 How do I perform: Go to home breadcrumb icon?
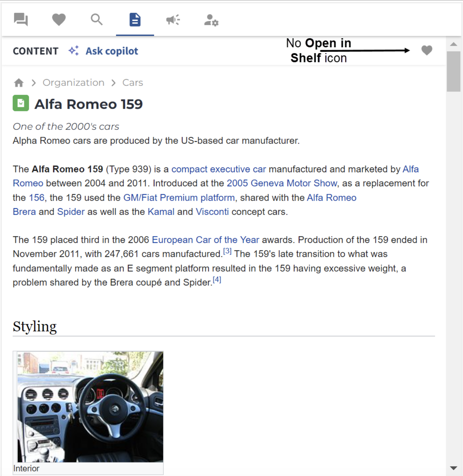pyautogui.click(x=19, y=83)
